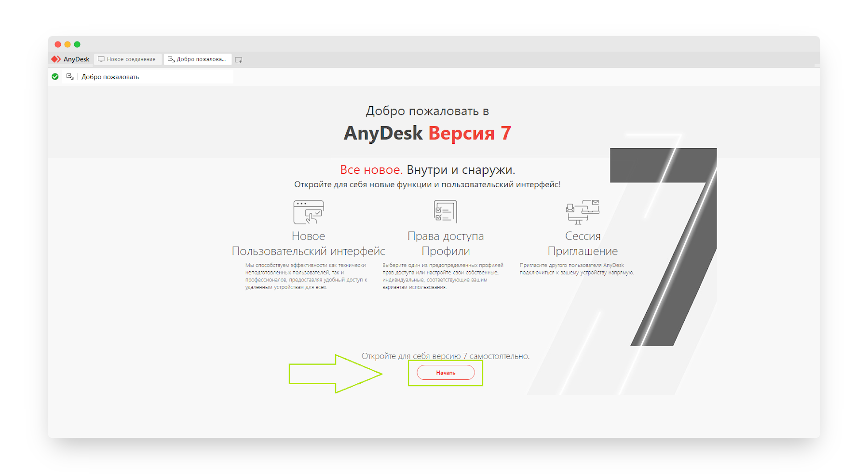Switch to the Новое соединение tab
The width and height of the screenshot is (868, 474).
tap(128, 59)
